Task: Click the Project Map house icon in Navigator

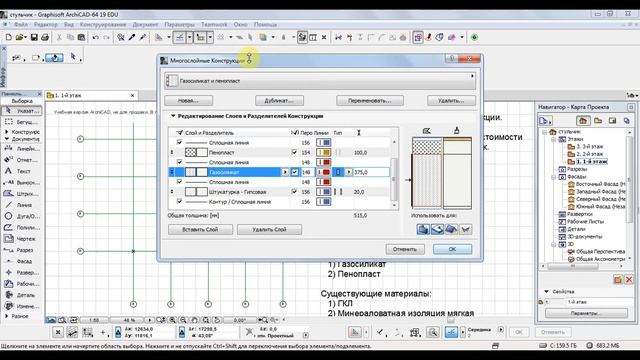Action: [583, 121]
